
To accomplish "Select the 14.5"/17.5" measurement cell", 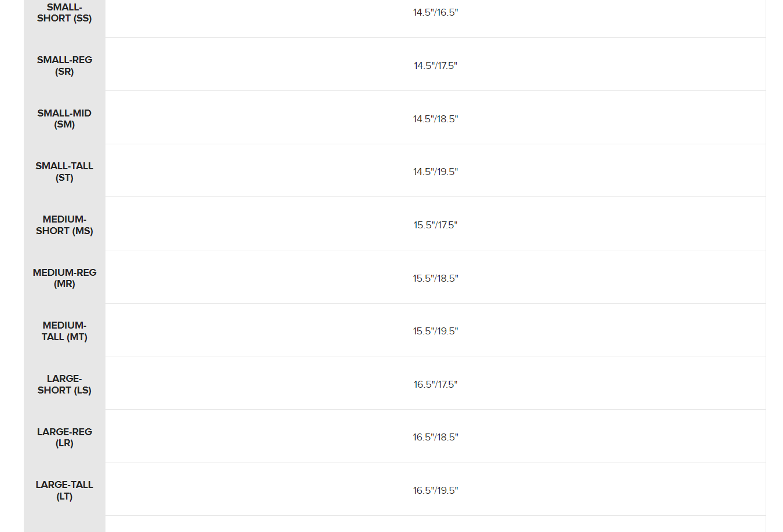I will point(435,65).
